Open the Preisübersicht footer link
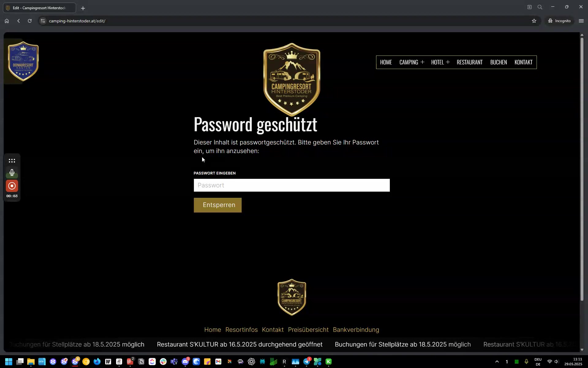This screenshot has width=588, height=368. tap(308, 330)
